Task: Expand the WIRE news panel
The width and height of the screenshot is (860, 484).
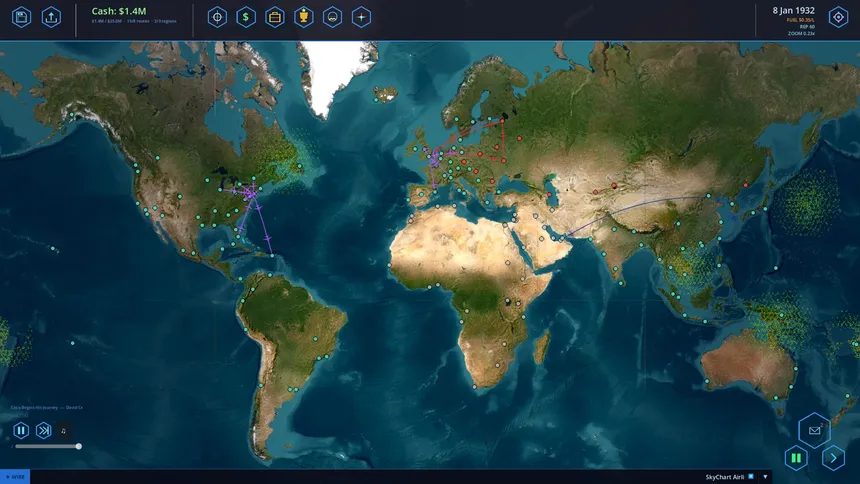Action: [15, 477]
